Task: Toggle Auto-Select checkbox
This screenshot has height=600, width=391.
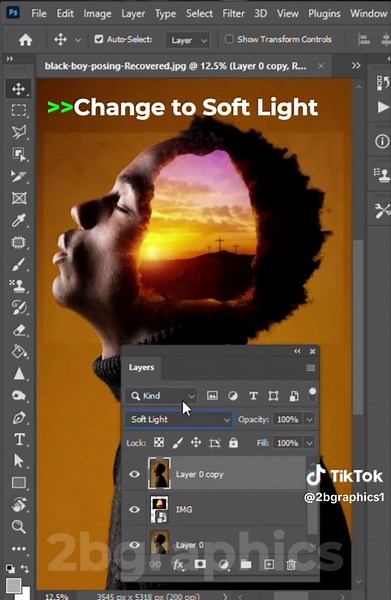Action: [99, 39]
